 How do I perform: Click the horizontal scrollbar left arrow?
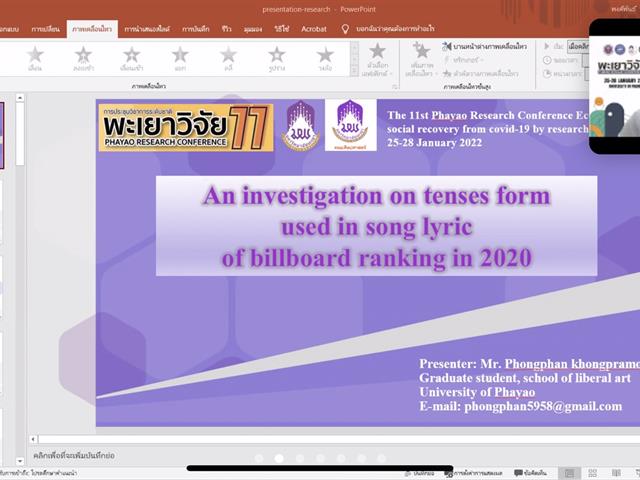coord(33,439)
